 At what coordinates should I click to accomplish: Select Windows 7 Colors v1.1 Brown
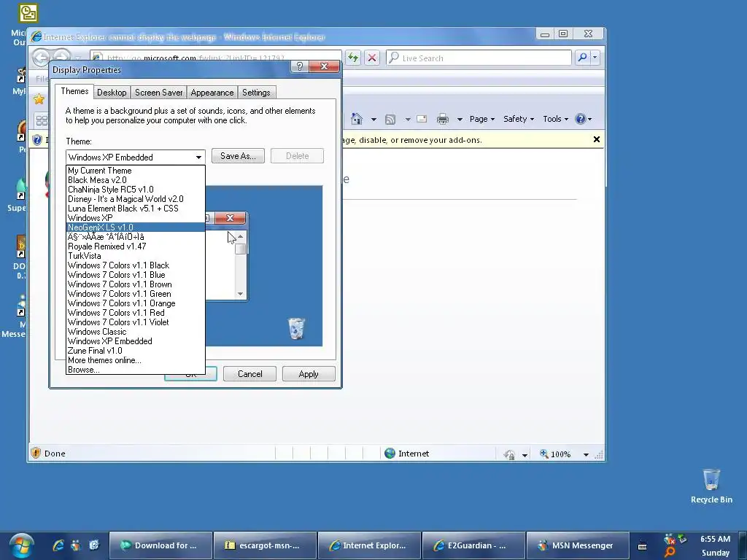[136, 284]
